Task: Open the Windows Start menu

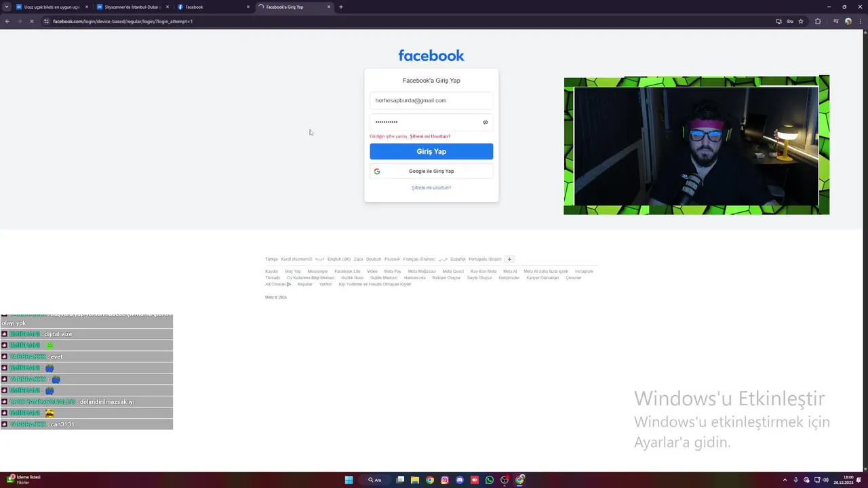Action: pyautogui.click(x=349, y=480)
